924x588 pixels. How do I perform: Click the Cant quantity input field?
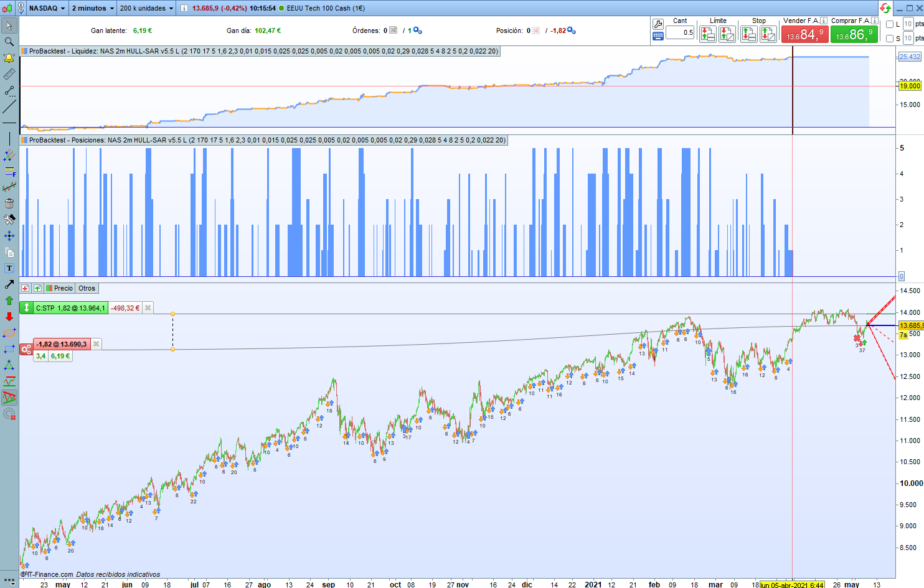click(680, 32)
